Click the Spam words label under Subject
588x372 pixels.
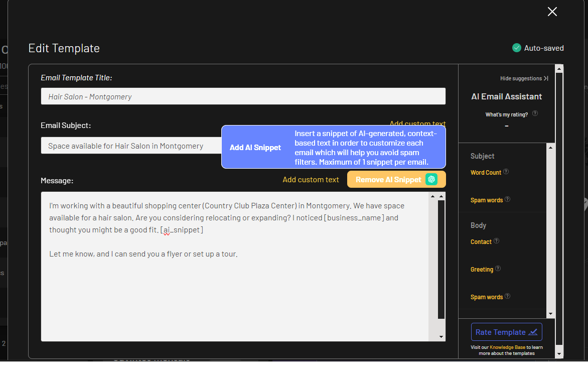(x=486, y=200)
